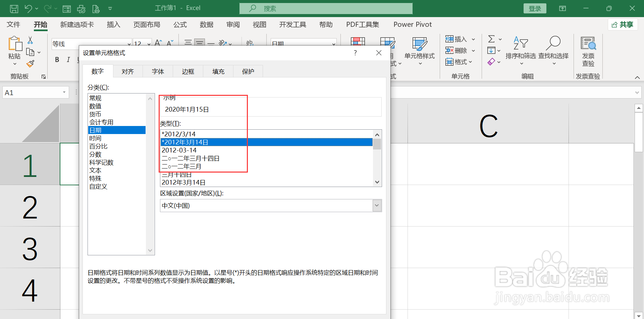Click the Redo arrow icon
Image resolution: width=644 pixels, height=319 pixels.
[x=48, y=9]
